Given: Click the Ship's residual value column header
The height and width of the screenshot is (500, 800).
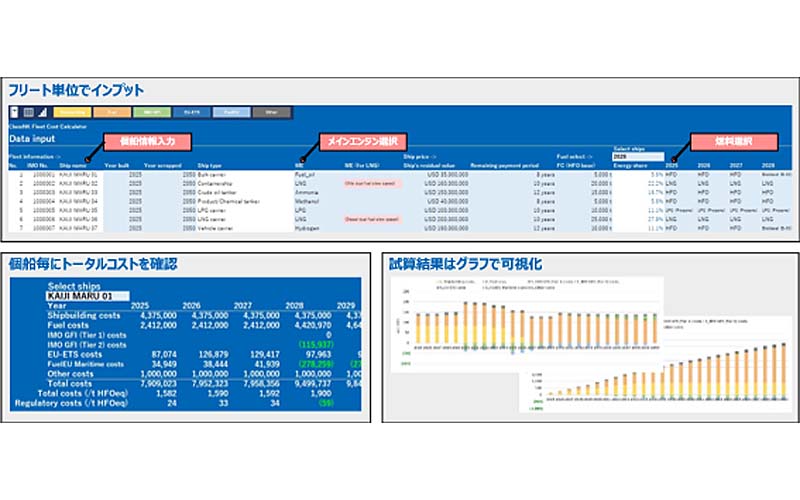Looking at the screenshot, I should point(429,165).
